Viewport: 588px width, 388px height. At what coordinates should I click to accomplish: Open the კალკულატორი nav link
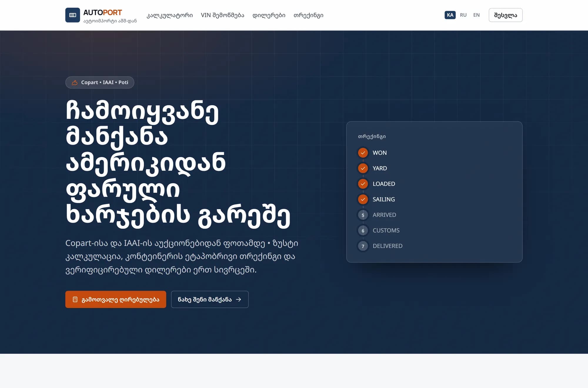170,15
